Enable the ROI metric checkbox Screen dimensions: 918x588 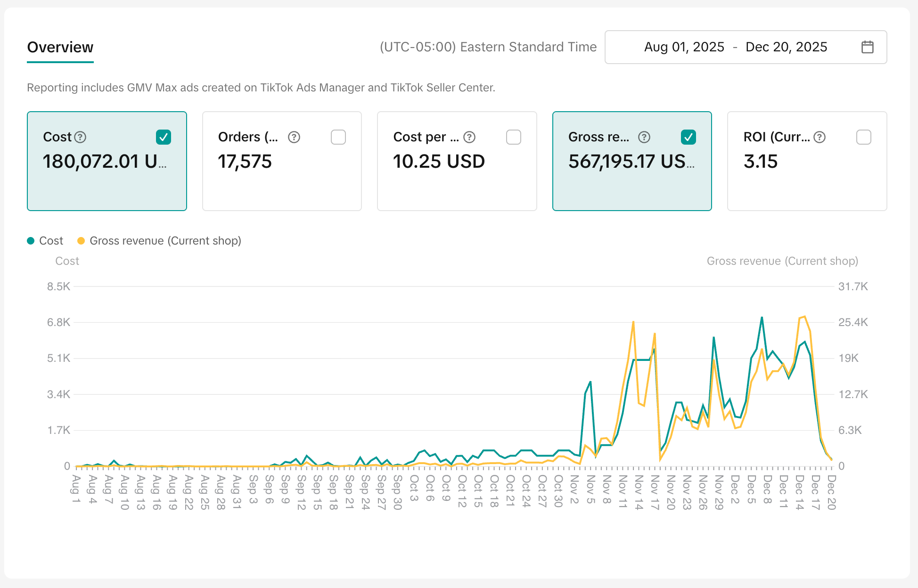click(x=864, y=137)
